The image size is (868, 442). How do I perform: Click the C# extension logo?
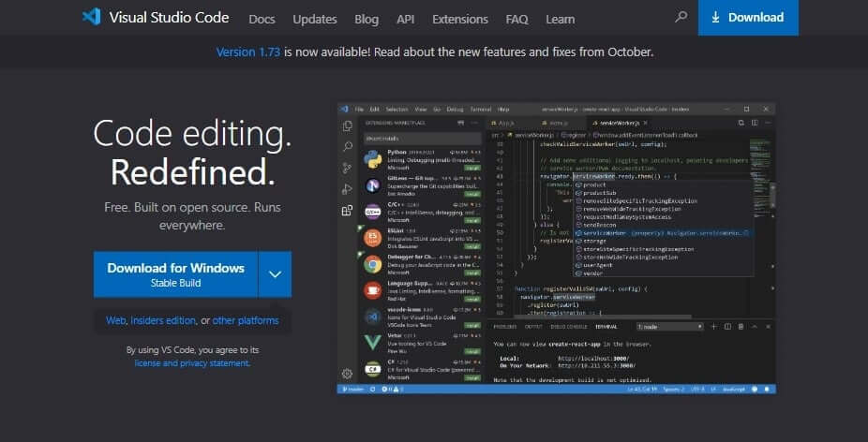372,369
